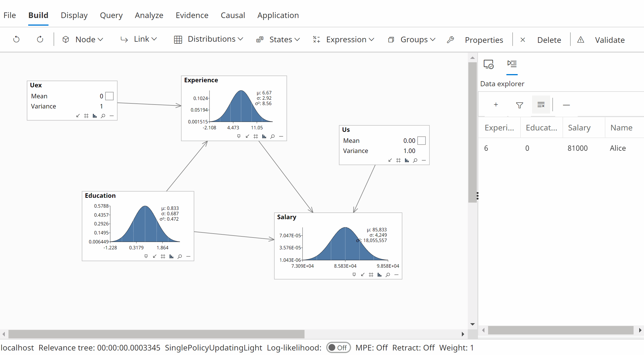Add a row with the plus icon
This screenshot has height=355, width=644.
pyautogui.click(x=496, y=105)
